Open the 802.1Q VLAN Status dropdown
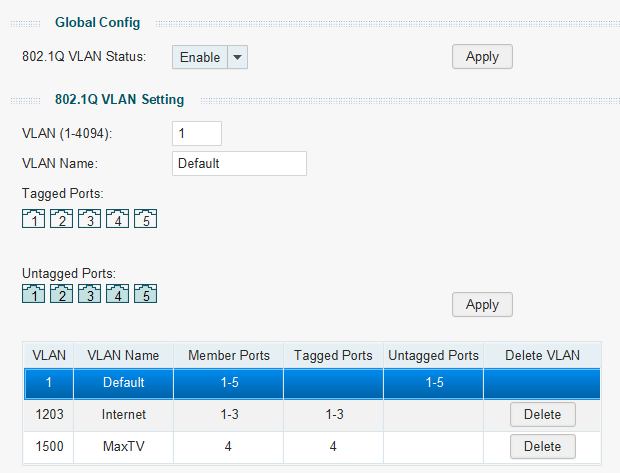Screen dimensions: 620x473 point(210,57)
